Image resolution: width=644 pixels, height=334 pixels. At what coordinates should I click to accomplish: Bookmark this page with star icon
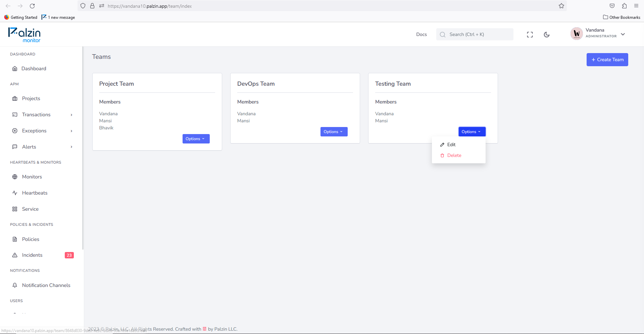click(561, 6)
